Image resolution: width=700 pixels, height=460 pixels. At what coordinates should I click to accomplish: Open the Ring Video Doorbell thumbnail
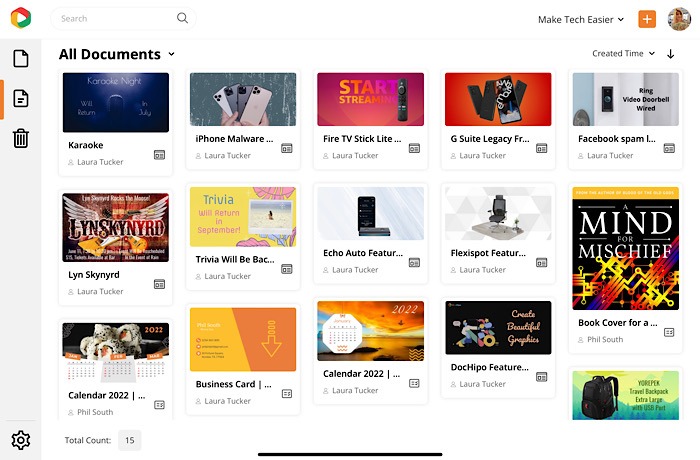point(625,99)
